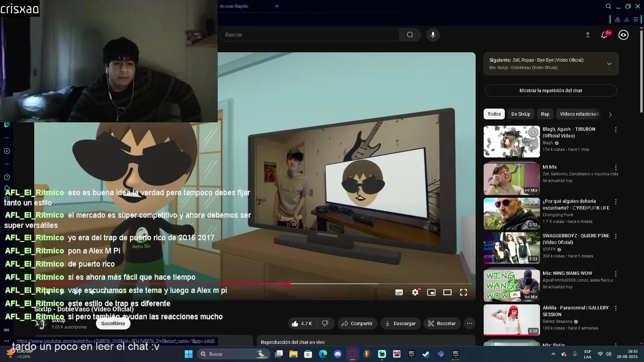Open Microsoft Edge from taskbar
Screen dimensions: 644x362
click(323, 354)
